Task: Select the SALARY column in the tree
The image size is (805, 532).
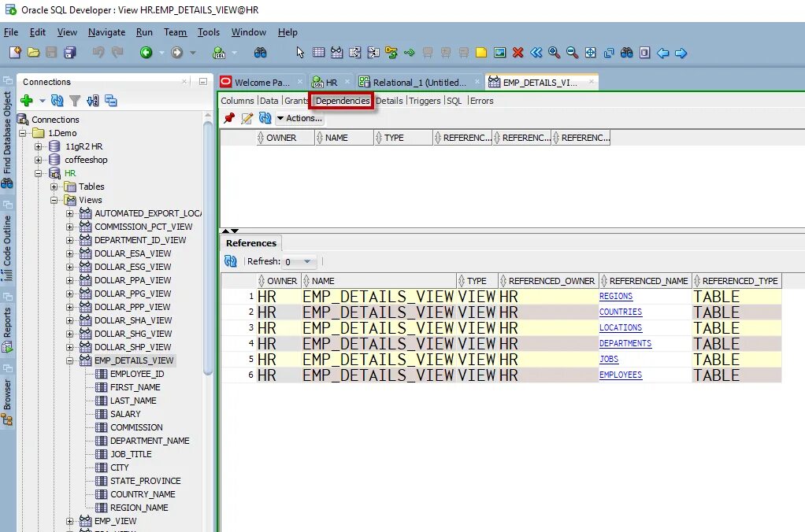Action: (x=124, y=414)
